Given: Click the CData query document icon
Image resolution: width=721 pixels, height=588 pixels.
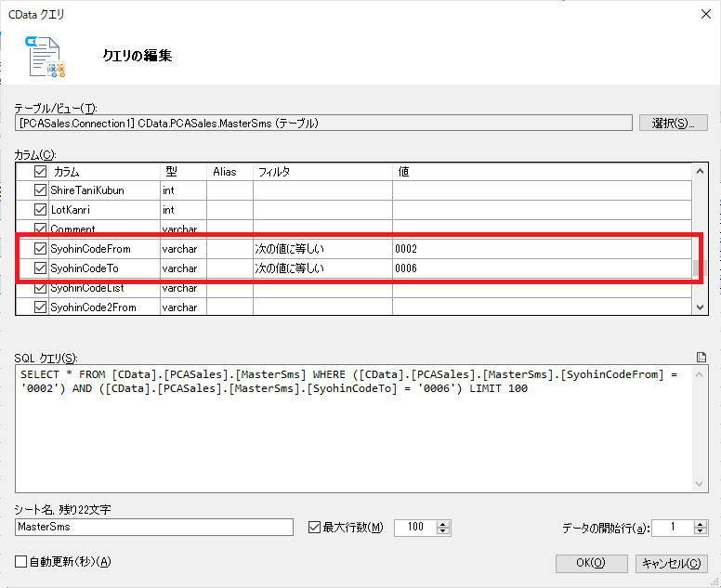Looking at the screenshot, I should coord(45,57).
